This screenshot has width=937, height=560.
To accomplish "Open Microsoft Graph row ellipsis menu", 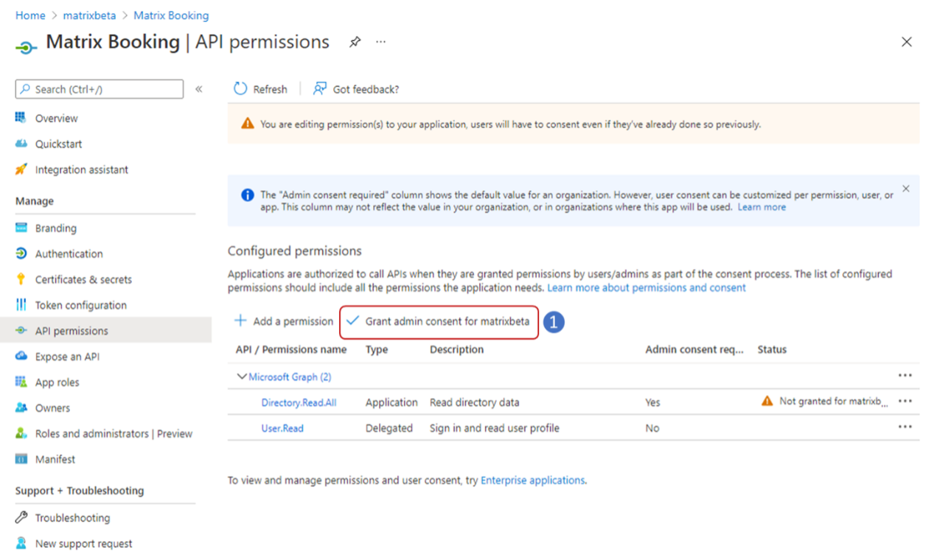I will coord(905,376).
